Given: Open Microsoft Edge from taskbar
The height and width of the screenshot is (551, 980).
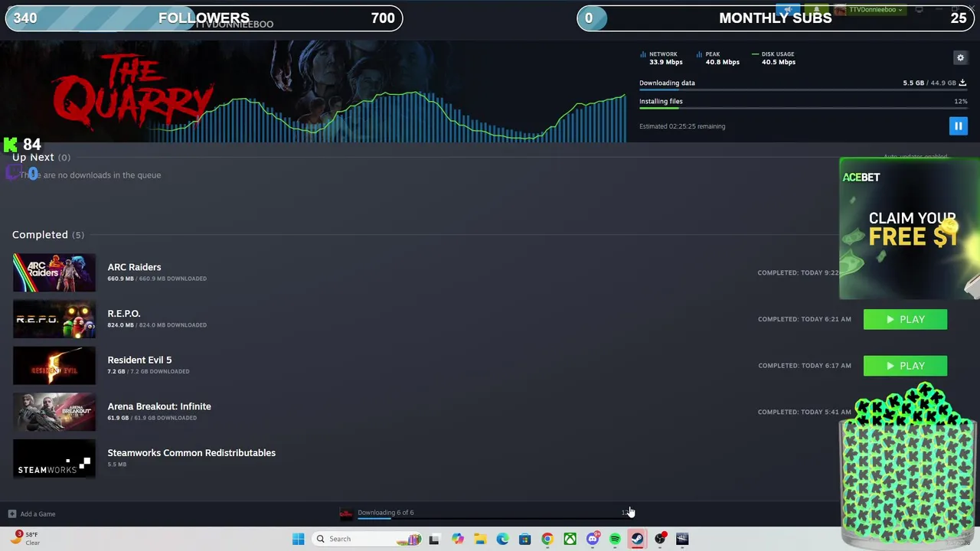Looking at the screenshot, I should coord(502,539).
